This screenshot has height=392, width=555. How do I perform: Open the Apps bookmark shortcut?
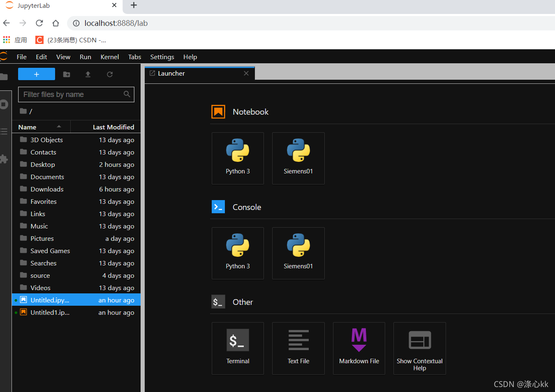click(x=15, y=40)
